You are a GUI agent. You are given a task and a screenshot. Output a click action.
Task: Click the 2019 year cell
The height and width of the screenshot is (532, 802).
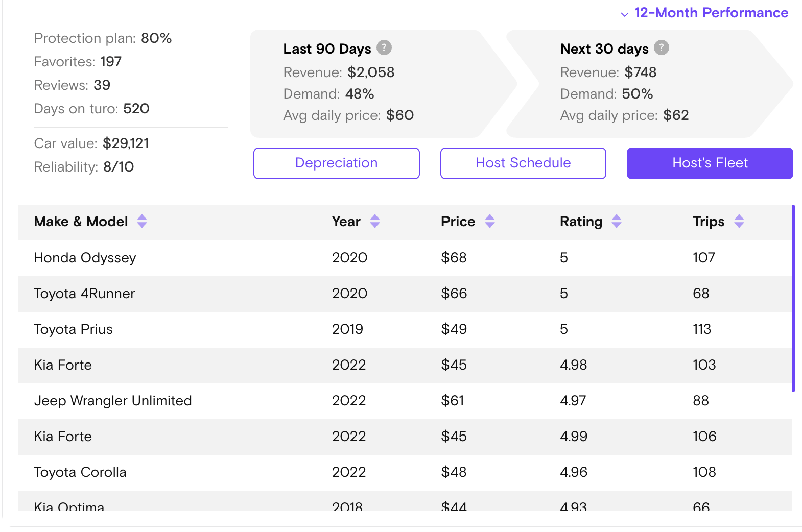(x=347, y=329)
